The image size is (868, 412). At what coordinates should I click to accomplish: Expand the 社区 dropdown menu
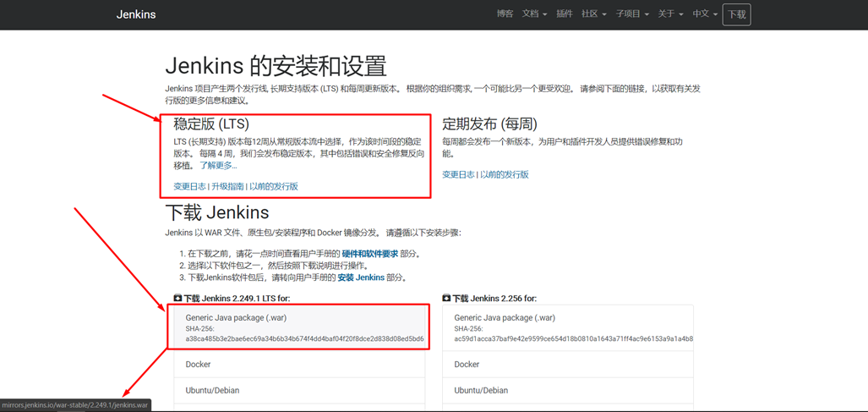pyautogui.click(x=594, y=14)
